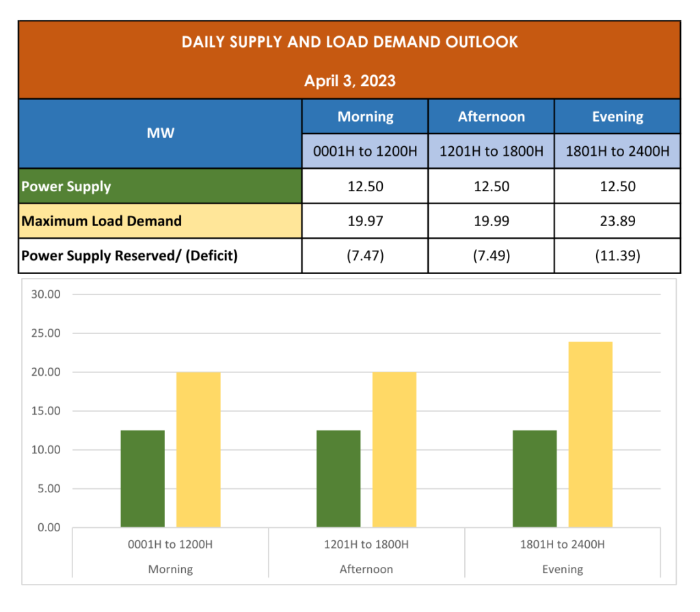700x612 pixels.
Task: Click the 19.99 afternoon load demand cell
Action: (x=491, y=221)
